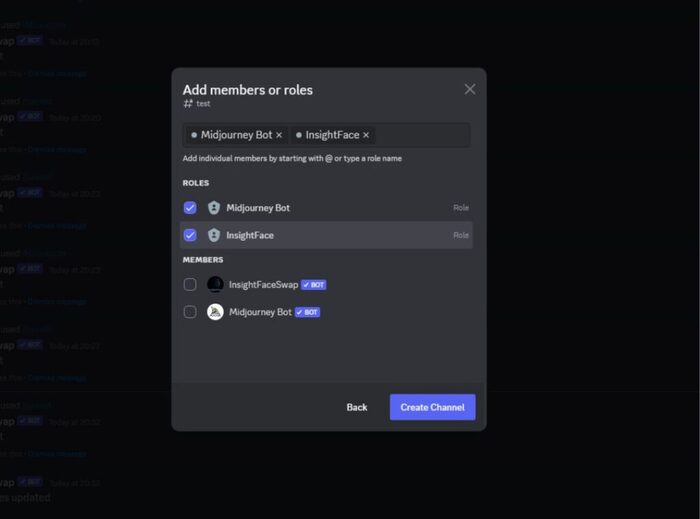Click the Midjourney Bot member avatar

tap(215, 312)
